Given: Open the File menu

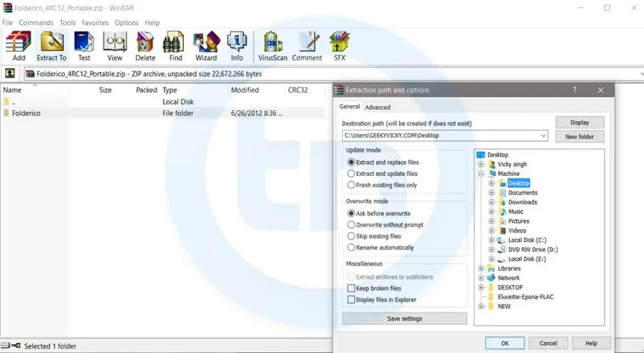Looking at the screenshot, I should pos(7,23).
